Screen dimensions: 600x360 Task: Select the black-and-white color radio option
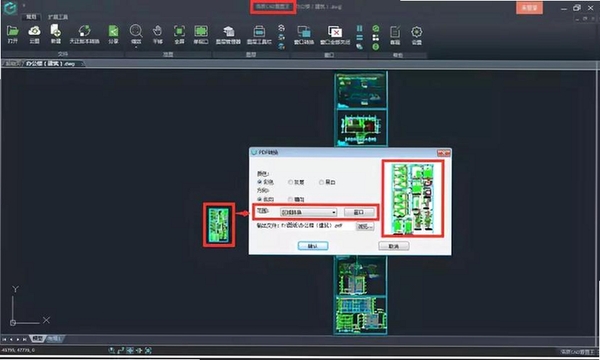click(x=327, y=182)
